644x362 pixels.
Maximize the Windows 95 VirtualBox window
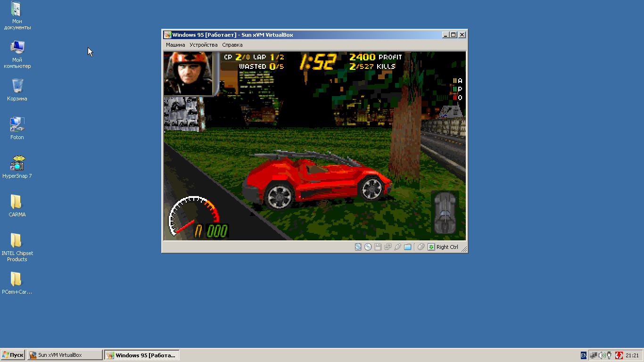pos(453,35)
